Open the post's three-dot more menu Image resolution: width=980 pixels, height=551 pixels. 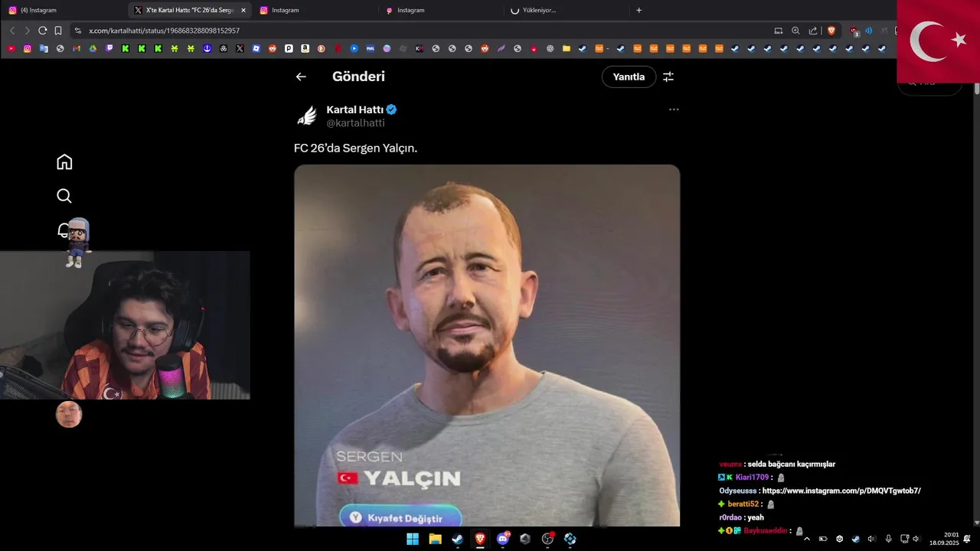coord(674,109)
